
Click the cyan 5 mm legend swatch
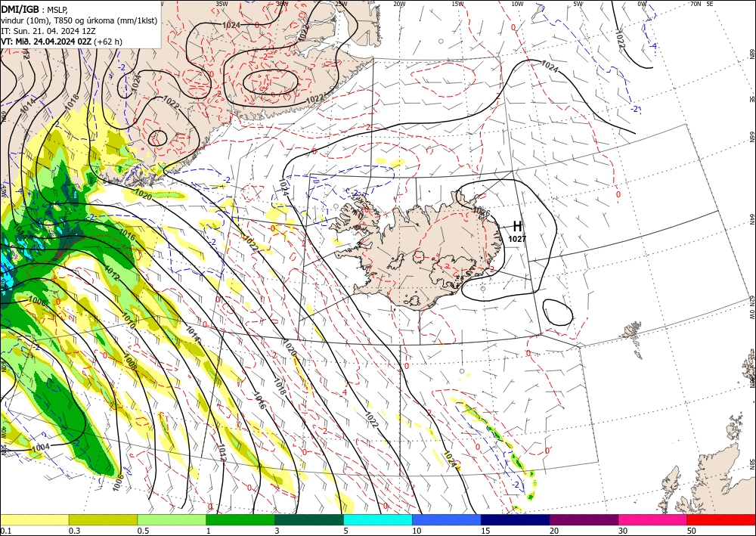tap(378, 519)
